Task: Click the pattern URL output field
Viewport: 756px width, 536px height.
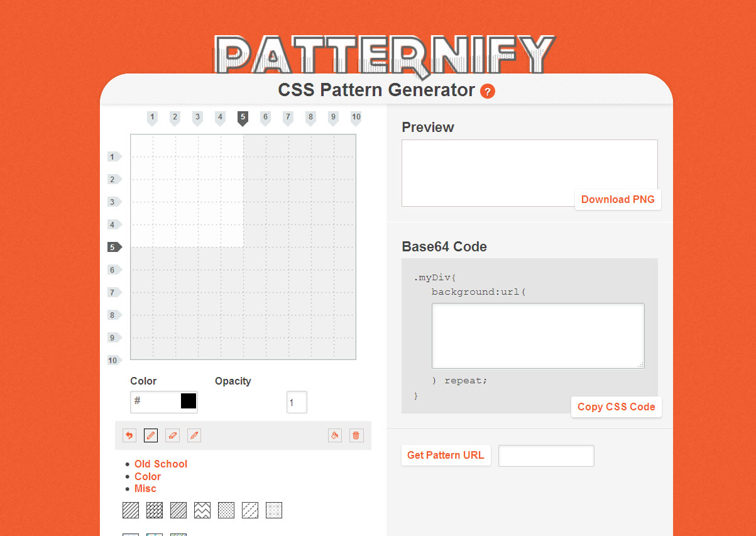Action: (546, 456)
